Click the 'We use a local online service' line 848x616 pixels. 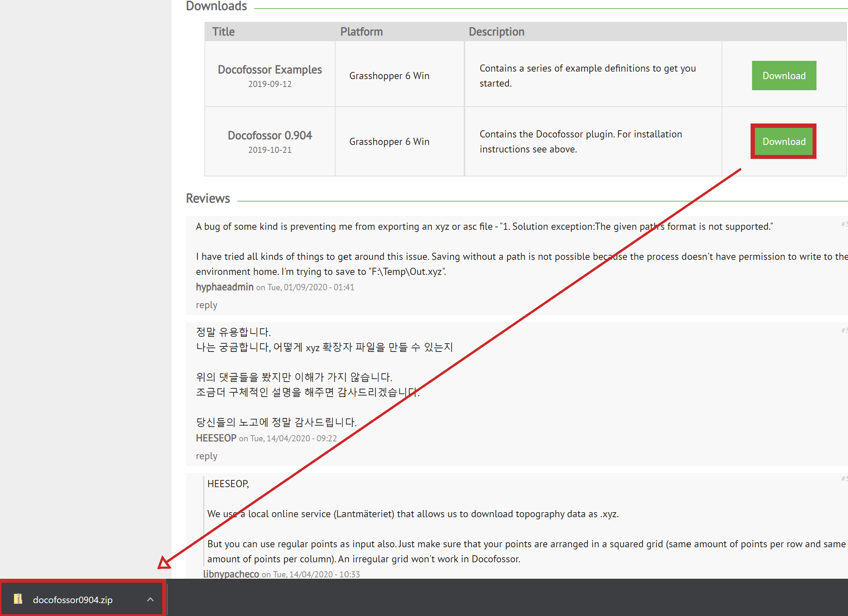(413, 514)
